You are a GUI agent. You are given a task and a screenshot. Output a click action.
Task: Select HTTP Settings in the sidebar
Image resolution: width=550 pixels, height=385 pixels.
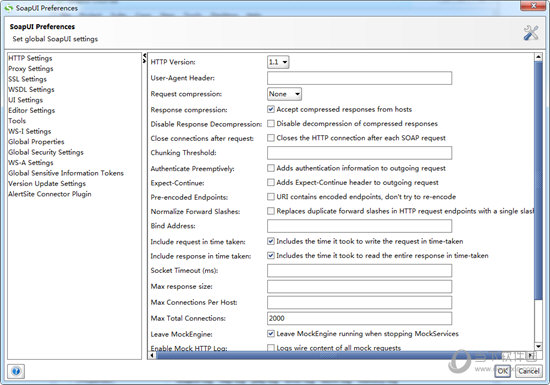coord(30,58)
